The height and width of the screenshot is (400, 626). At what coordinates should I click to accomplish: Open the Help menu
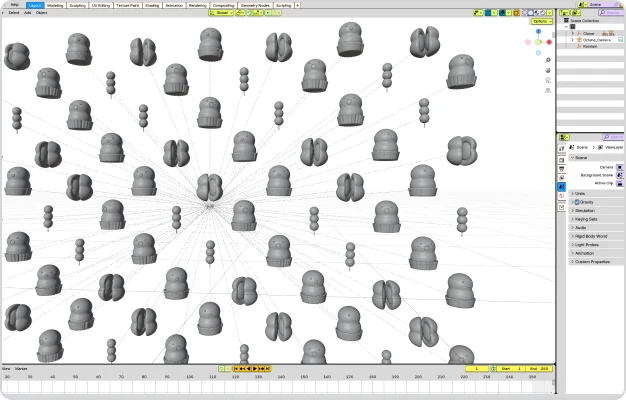point(15,5)
